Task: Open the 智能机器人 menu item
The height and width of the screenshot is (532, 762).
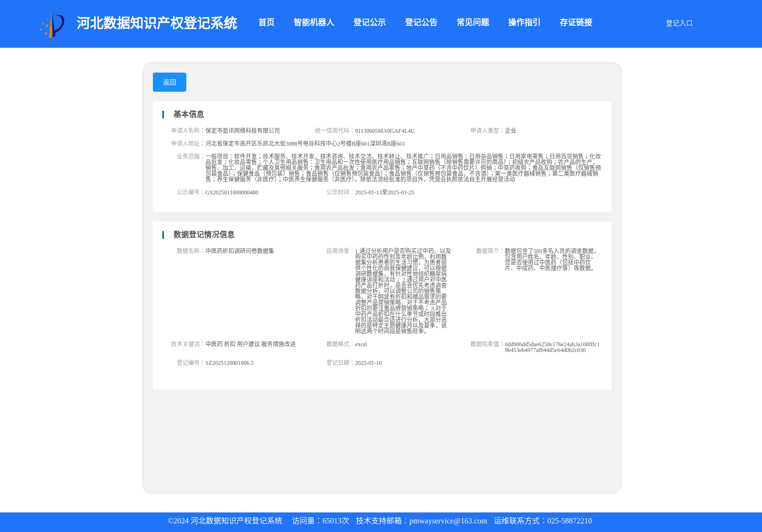Action: tap(314, 22)
